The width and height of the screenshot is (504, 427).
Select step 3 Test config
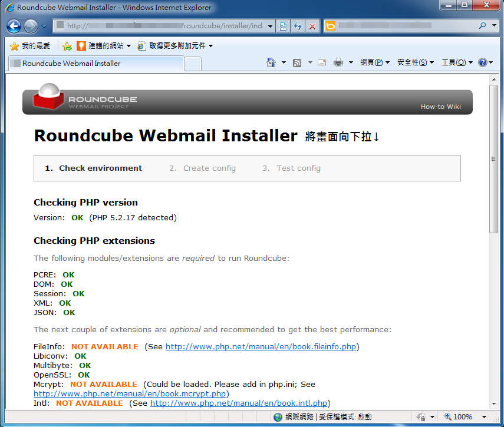(x=292, y=168)
